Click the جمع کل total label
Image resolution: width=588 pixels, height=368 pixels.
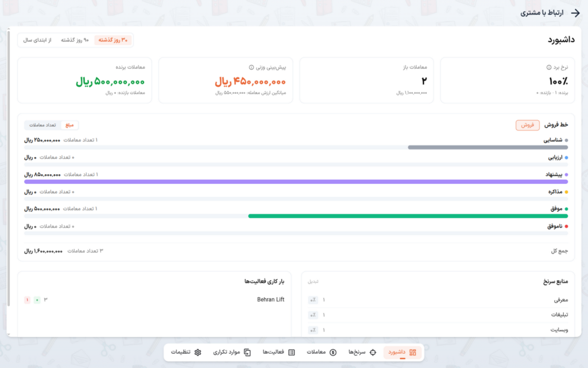[559, 251]
